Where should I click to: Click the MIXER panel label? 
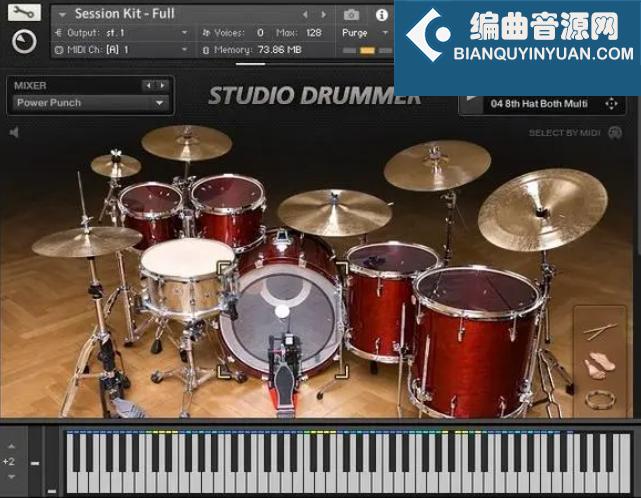pos(30,85)
